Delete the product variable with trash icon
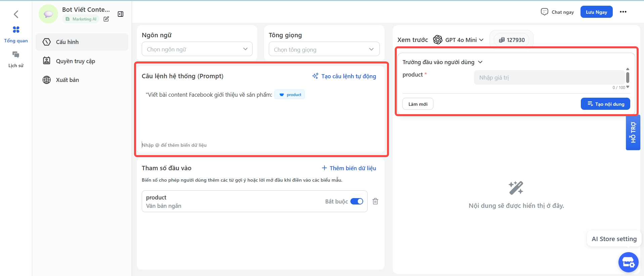Viewport: 644px width, 276px height. point(375,201)
